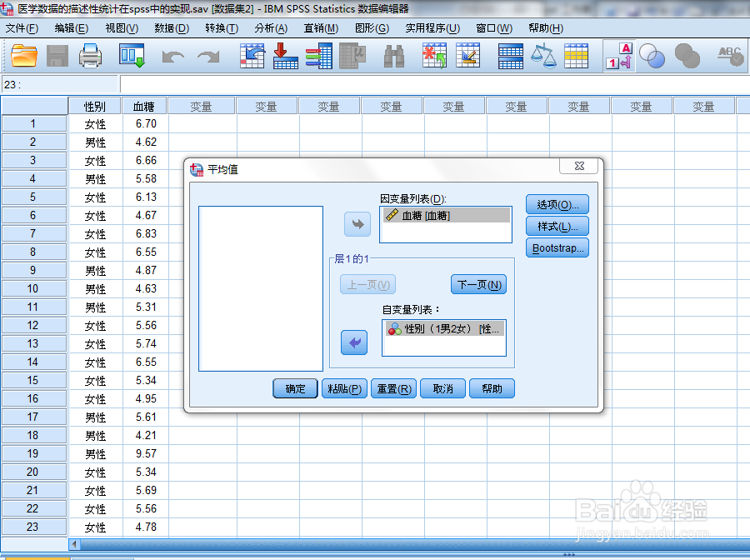Open the Variables info icon
750x560 pixels.
point(318,56)
